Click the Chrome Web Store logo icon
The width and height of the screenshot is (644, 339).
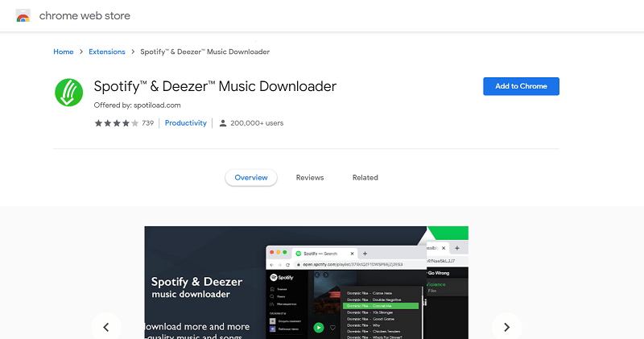(x=23, y=15)
